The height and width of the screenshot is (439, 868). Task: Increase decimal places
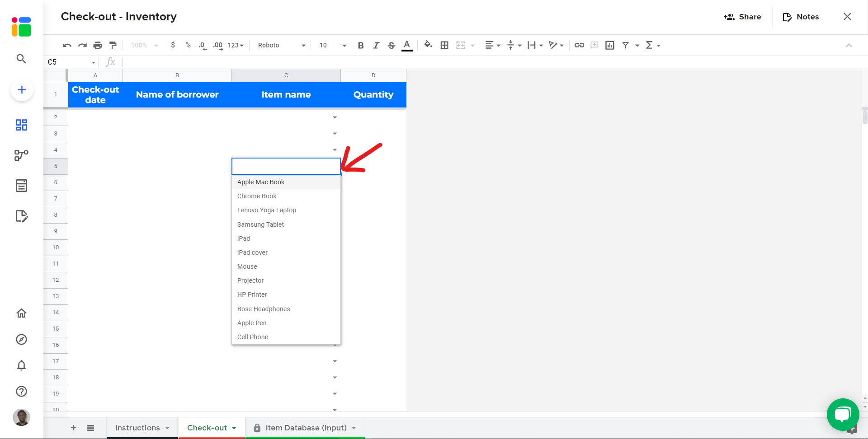pos(218,46)
